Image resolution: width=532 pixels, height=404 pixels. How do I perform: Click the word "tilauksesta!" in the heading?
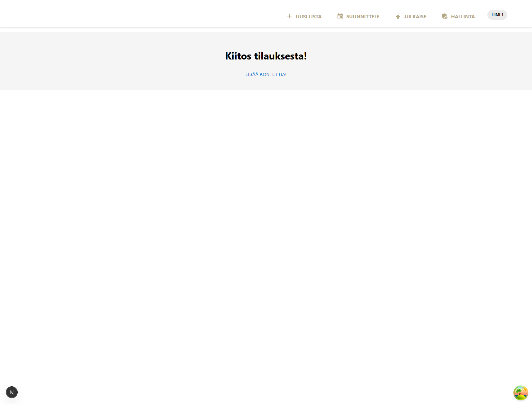pyautogui.click(x=280, y=56)
